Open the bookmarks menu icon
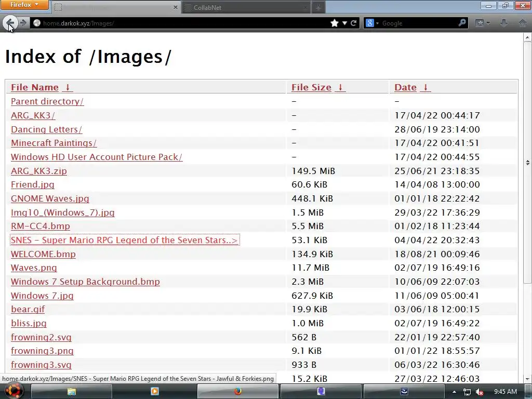The height and width of the screenshot is (399, 532). point(483,23)
